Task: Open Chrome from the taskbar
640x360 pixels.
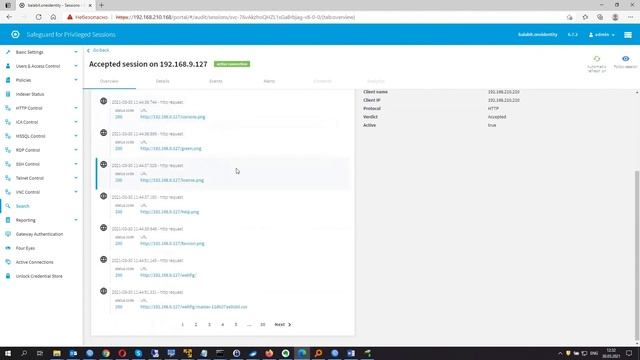Action: point(106,353)
